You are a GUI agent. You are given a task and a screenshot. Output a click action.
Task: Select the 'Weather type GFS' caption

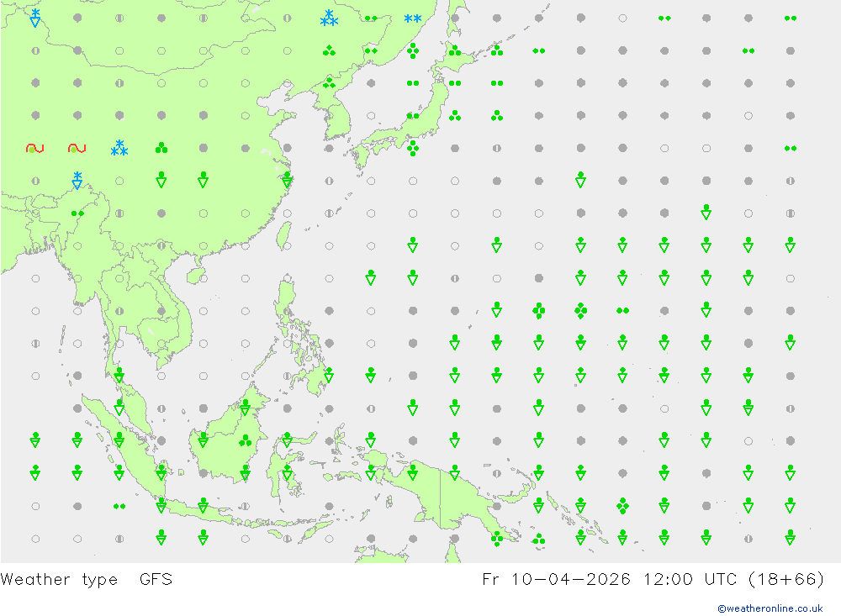coord(87,580)
